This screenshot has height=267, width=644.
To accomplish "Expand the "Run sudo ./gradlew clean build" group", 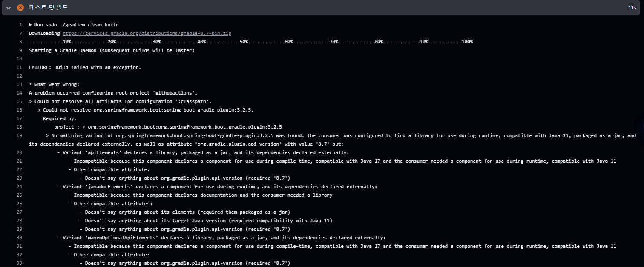I will (x=30, y=24).
